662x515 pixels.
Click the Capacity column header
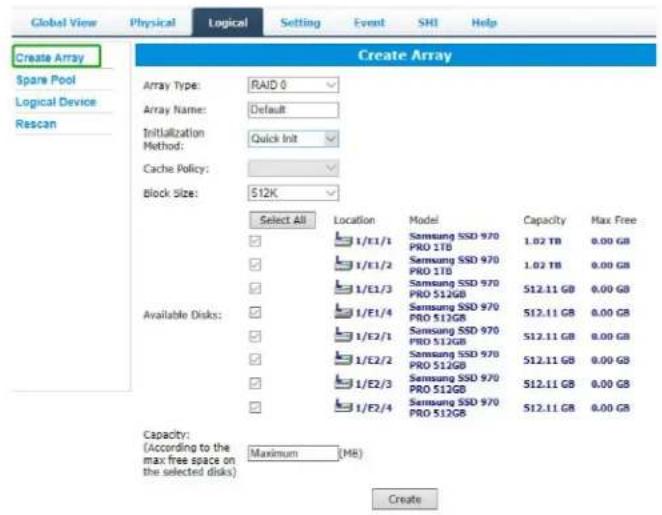pyautogui.click(x=544, y=220)
